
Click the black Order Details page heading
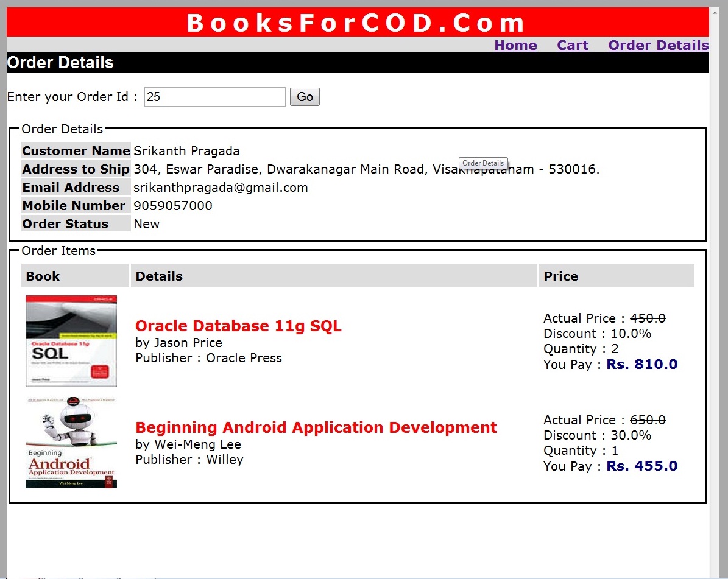[x=358, y=63]
